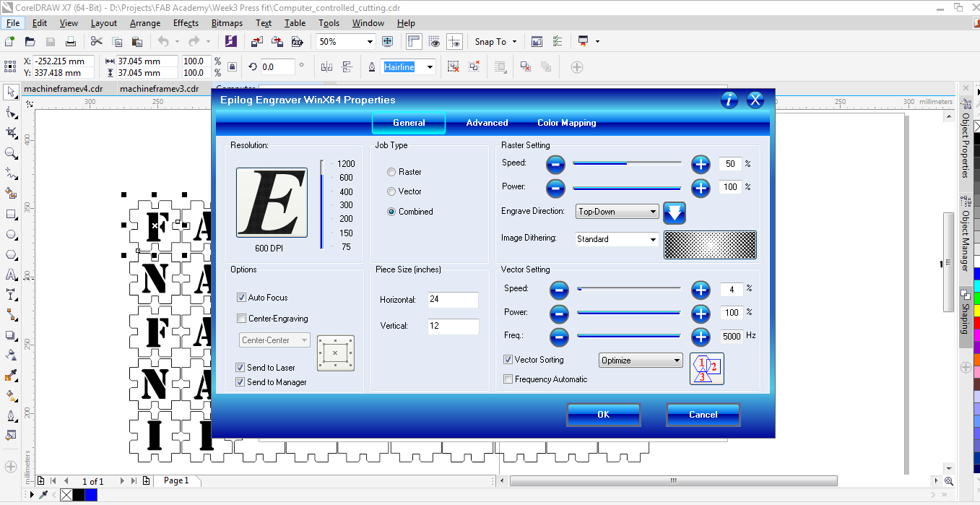Increase Vector Freq with plus button
Viewport: 980px width, 505px height.
click(x=701, y=337)
